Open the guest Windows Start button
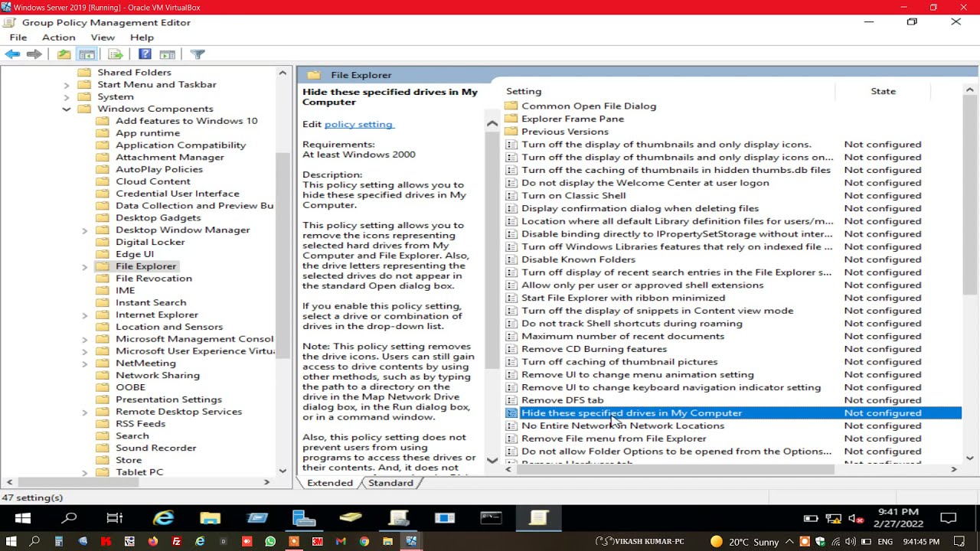980x551 pixels. coord(22,518)
